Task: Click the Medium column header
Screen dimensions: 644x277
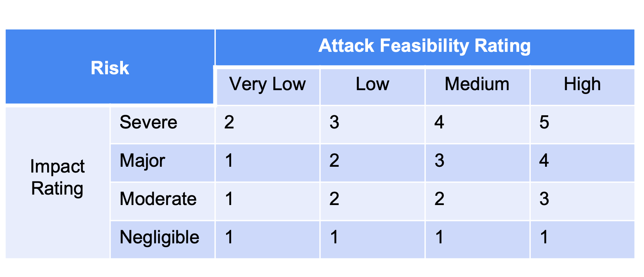Action: [x=477, y=87]
